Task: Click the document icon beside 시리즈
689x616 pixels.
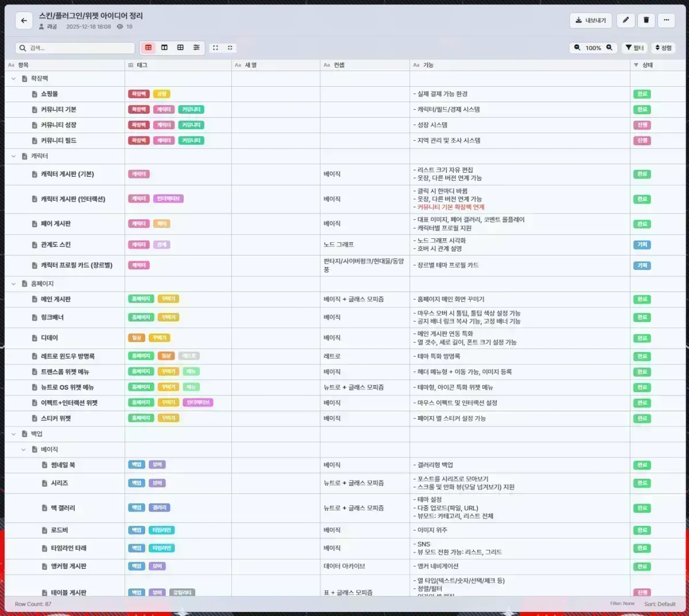Action: click(x=45, y=483)
